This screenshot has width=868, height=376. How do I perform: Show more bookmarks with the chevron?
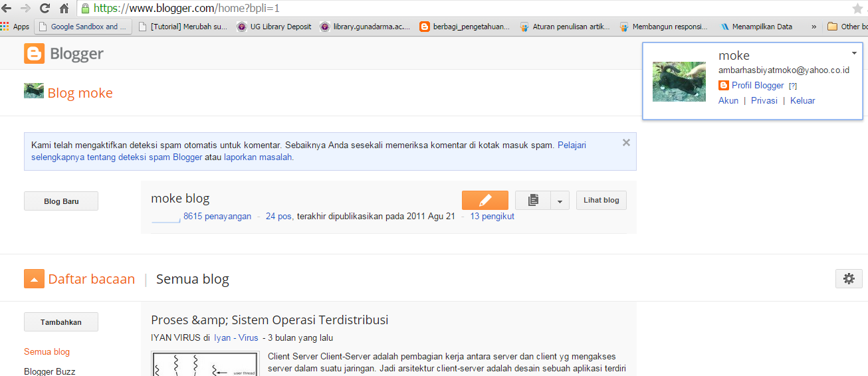pos(814,27)
